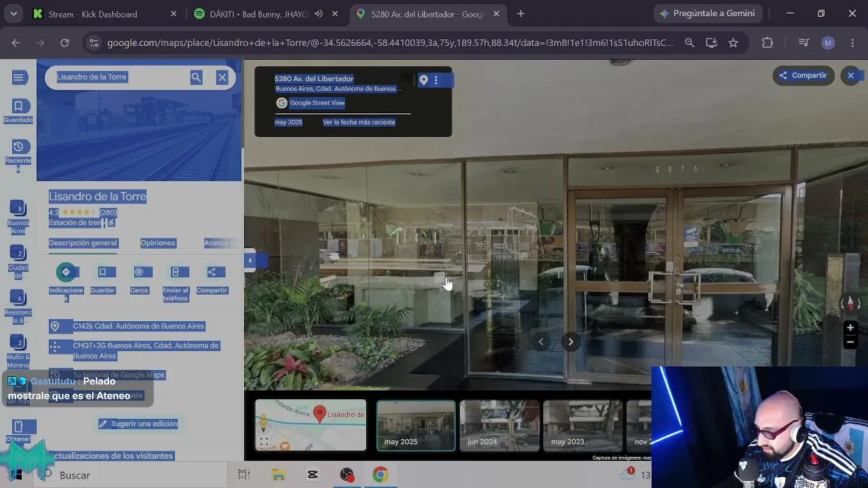
Task: Open the tab search dropdown
Action: point(14,14)
